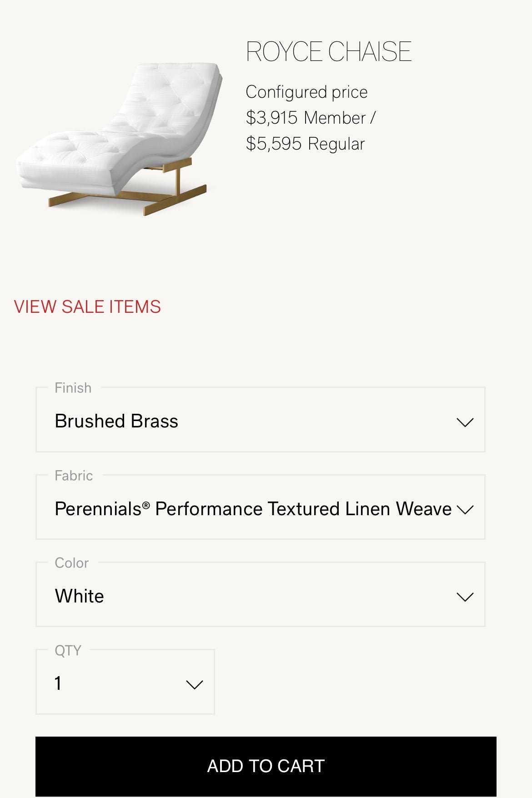Open the Brushed Brass finish selector
This screenshot has width=532, height=798.
pos(261,420)
